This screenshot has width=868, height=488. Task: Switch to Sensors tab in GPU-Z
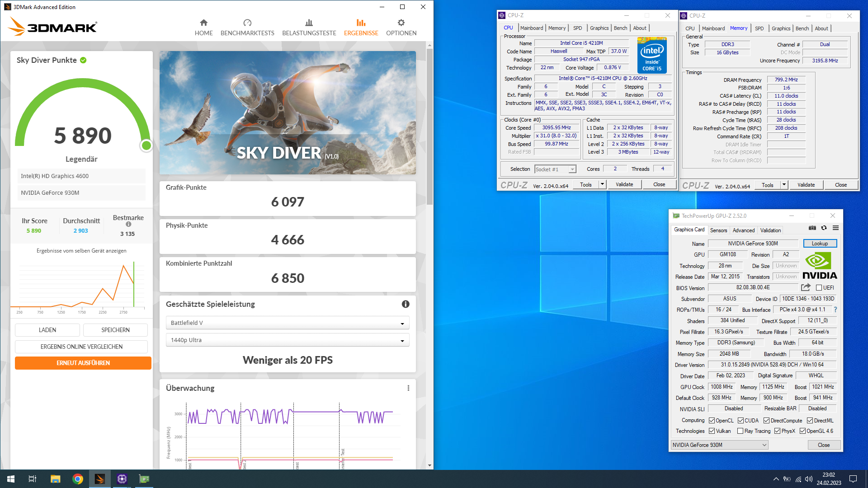(x=718, y=230)
